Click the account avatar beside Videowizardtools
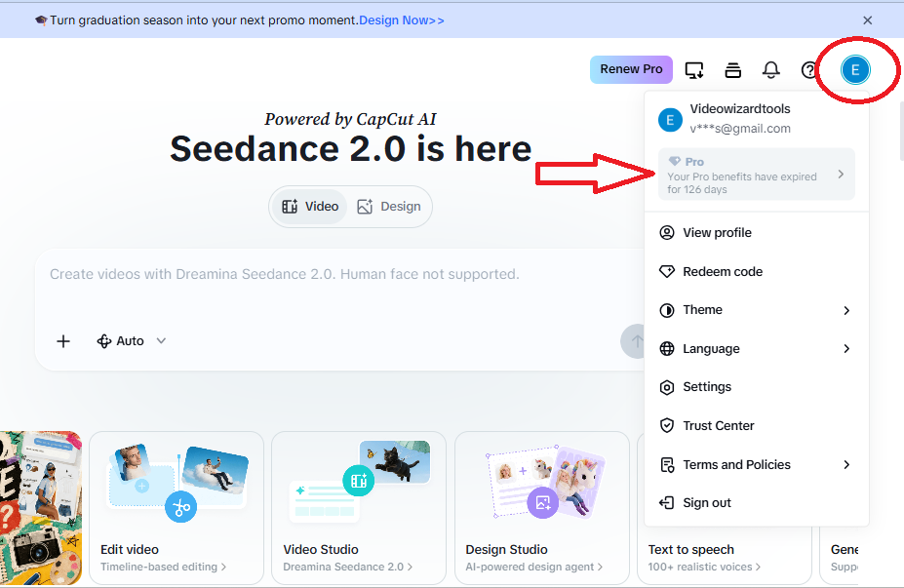 point(671,119)
